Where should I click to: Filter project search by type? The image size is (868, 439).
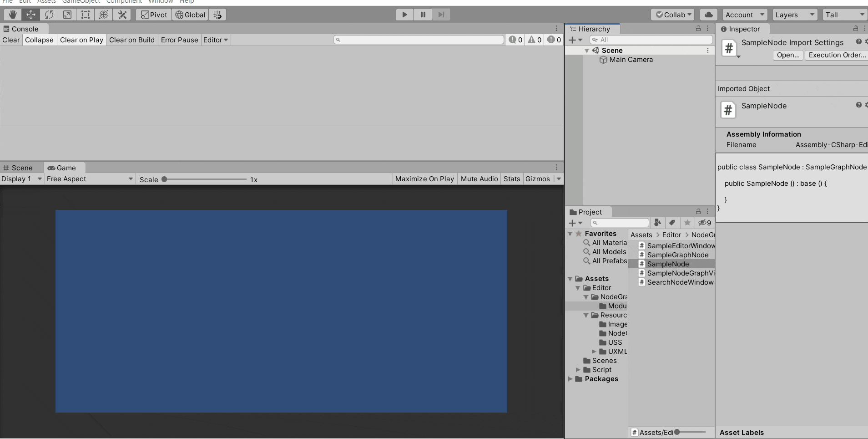pos(657,223)
